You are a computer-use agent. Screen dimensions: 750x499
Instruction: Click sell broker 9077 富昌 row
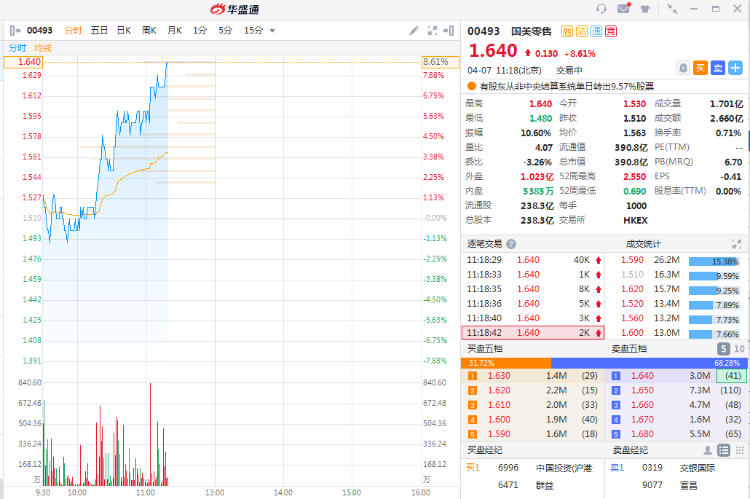(675, 485)
